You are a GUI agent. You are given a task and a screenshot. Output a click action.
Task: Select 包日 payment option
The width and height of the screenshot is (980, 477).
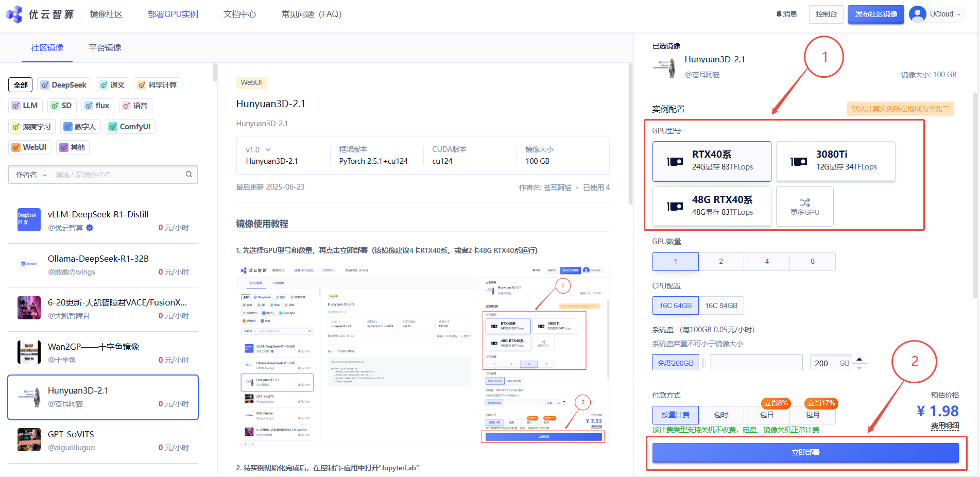coord(767,415)
